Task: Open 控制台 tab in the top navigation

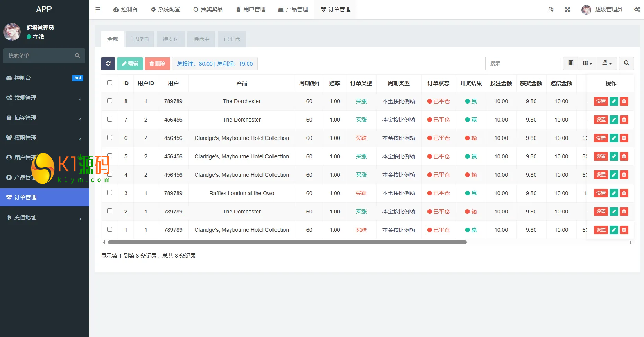Action: point(126,9)
